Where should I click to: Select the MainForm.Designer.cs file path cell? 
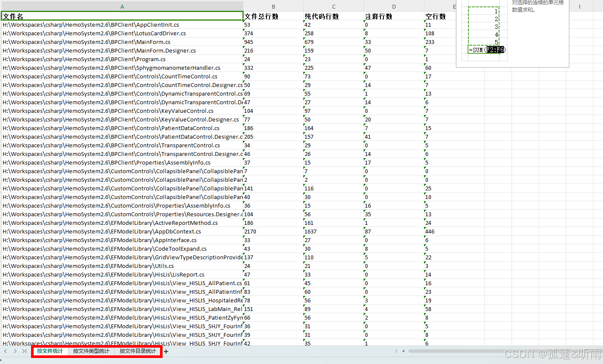(122, 51)
